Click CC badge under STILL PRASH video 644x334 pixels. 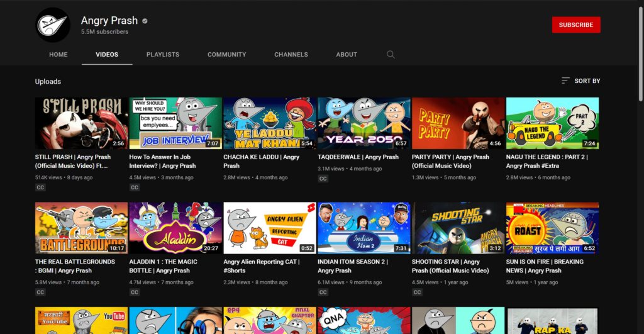point(40,187)
